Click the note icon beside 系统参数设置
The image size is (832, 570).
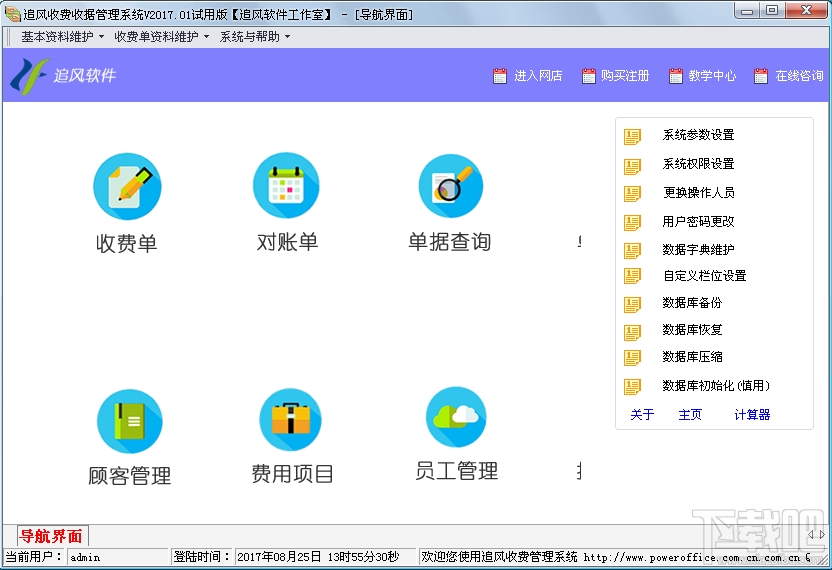632,136
